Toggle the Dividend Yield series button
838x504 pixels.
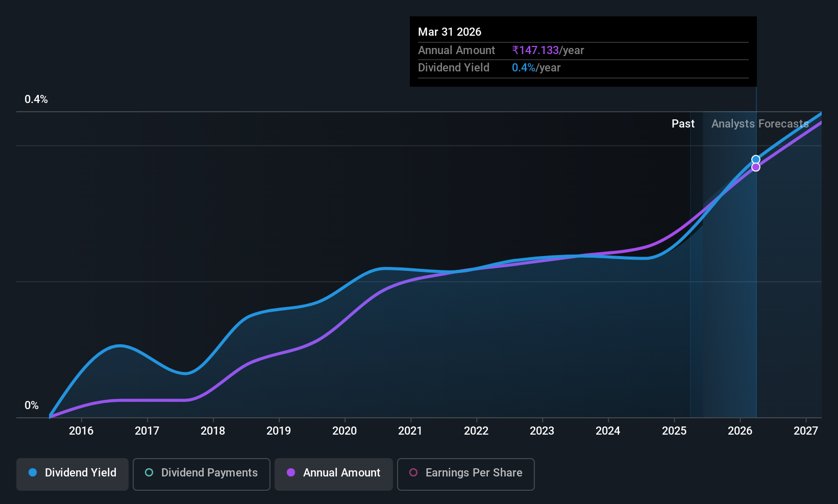point(72,474)
